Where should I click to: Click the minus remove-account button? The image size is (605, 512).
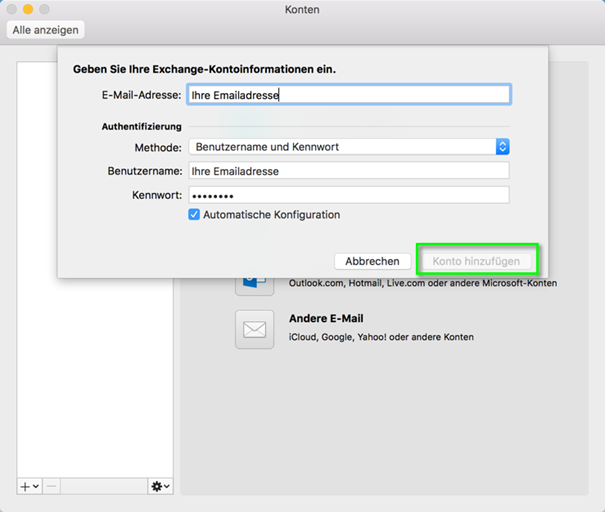pyautogui.click(x=53, y=486)
